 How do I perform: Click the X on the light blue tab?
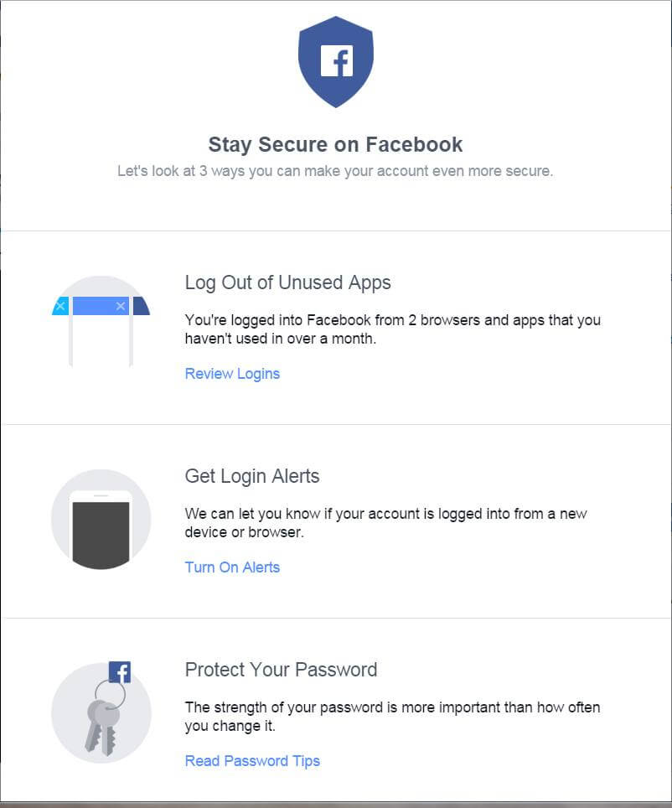tap(60, 306)
